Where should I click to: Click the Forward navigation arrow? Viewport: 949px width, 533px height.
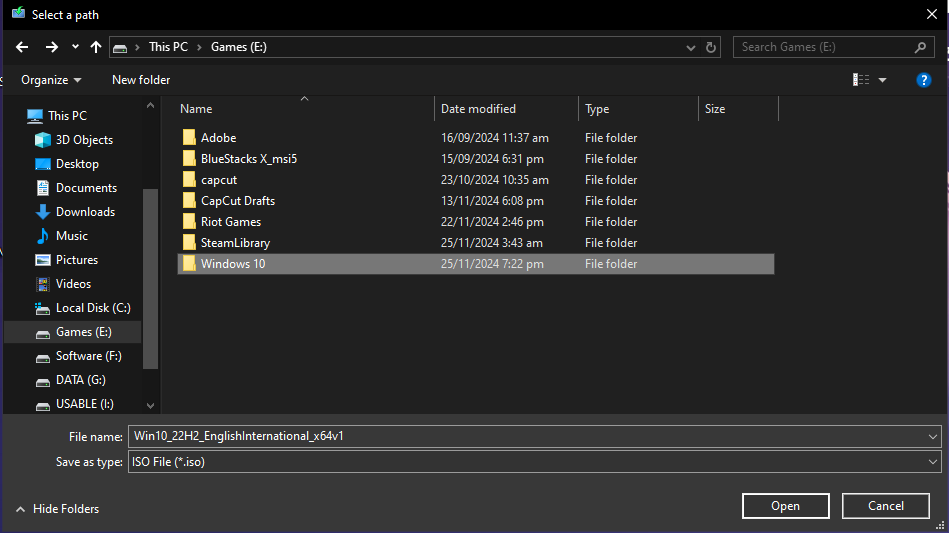[x=51, y=47]
